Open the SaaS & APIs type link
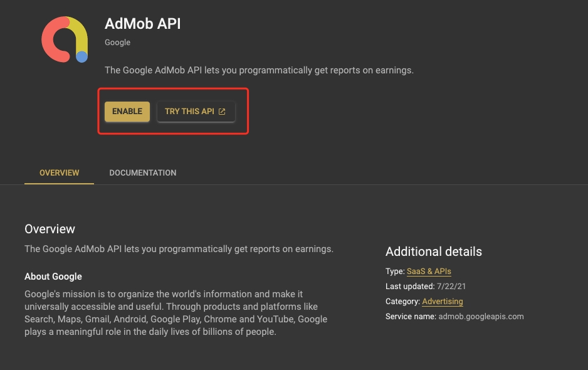This screenshot has height=370, width=588. click(x=429, y=271)
